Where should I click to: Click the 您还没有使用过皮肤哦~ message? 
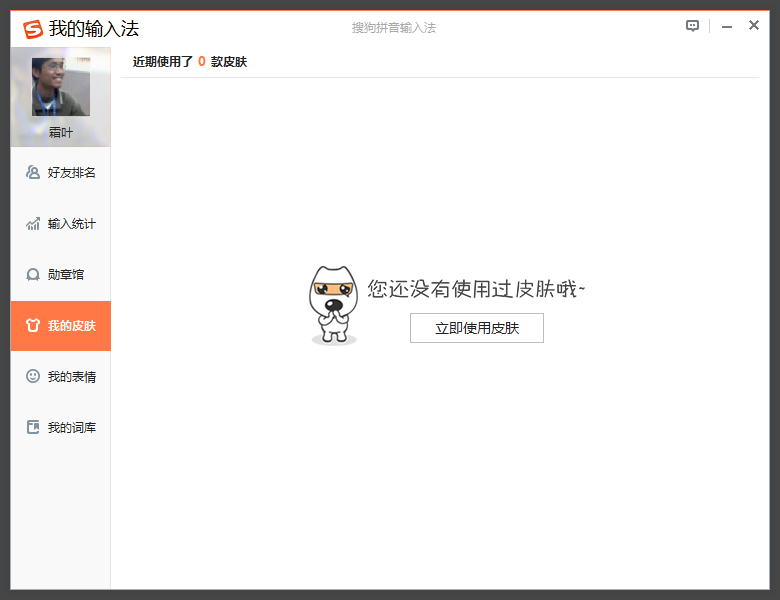(x=476, y=289)
